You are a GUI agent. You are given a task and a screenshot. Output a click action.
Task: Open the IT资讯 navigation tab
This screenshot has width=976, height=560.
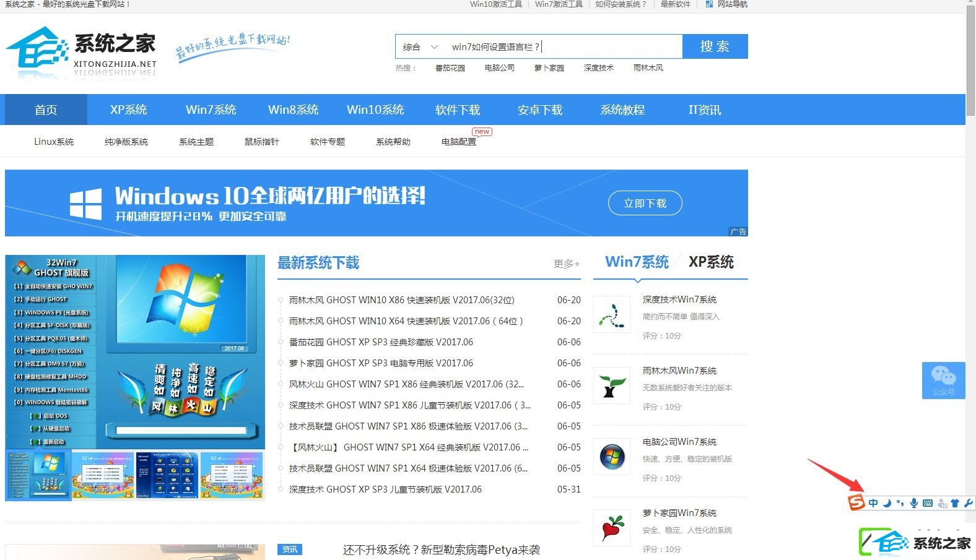click(705, 110)
